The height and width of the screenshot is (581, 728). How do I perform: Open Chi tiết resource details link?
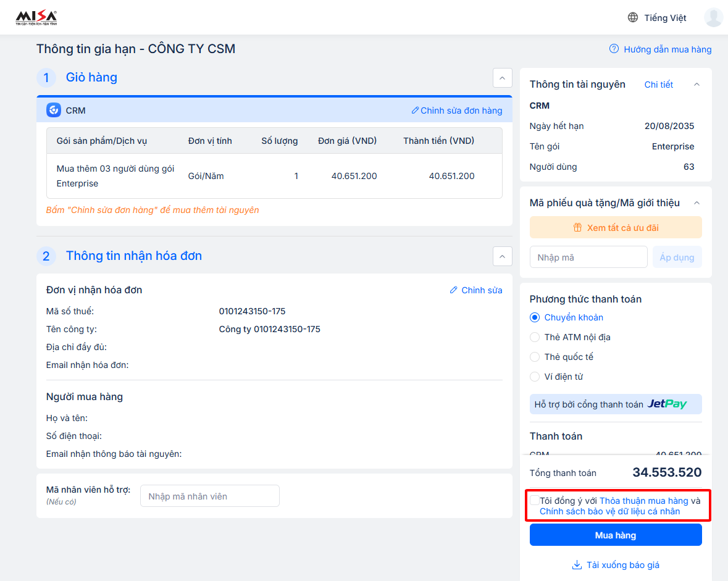pos(658,85)
